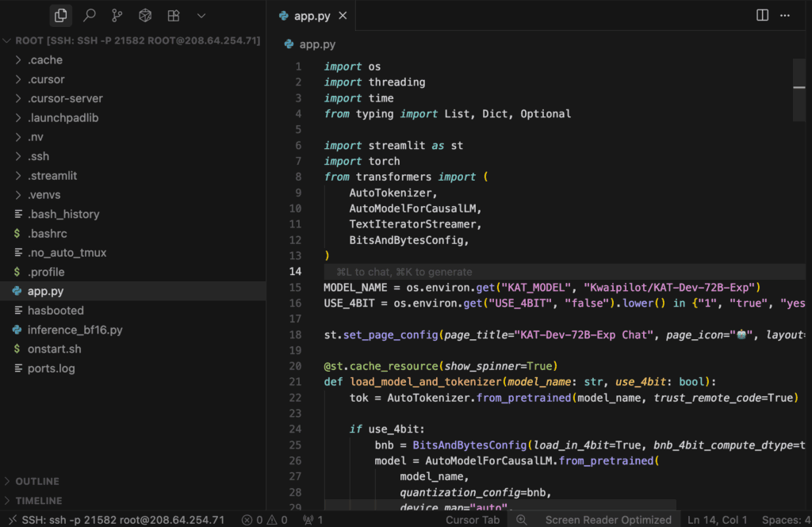This screenshot has height=527, width=812.
Task: Click the SSH remote connection indicator
Action: pyautogui.click(x=115, y=520)
